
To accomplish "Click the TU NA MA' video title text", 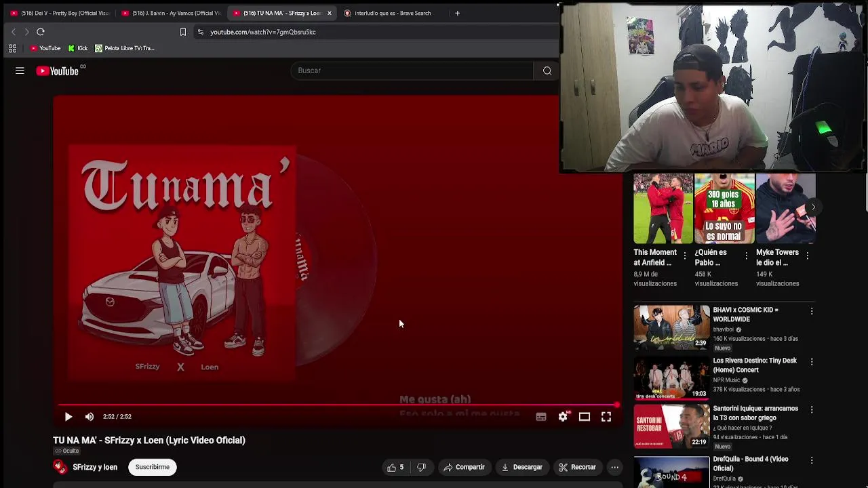I will point(149,441).
